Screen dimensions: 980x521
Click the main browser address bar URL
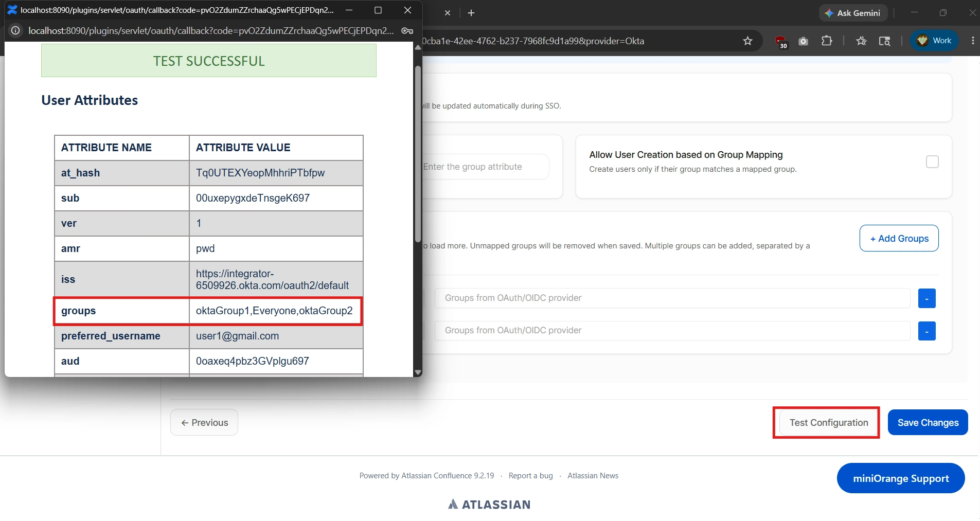[x=533, y=41]
